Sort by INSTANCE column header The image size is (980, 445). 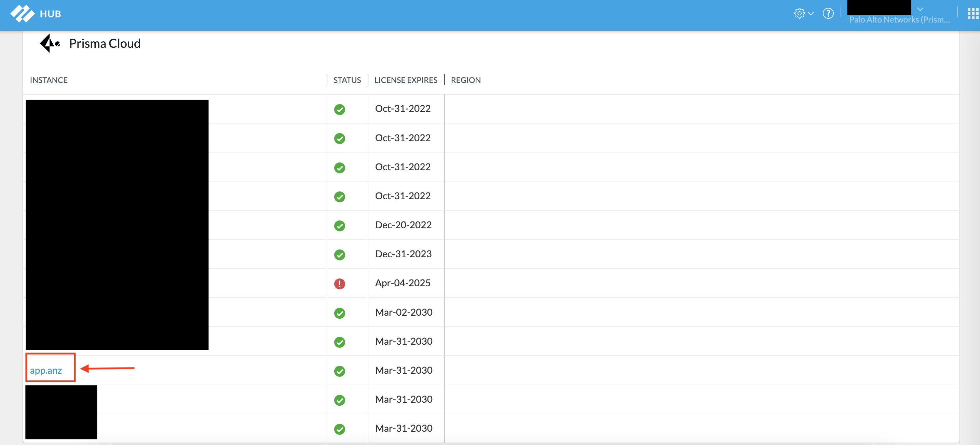(x=49, y=80)
